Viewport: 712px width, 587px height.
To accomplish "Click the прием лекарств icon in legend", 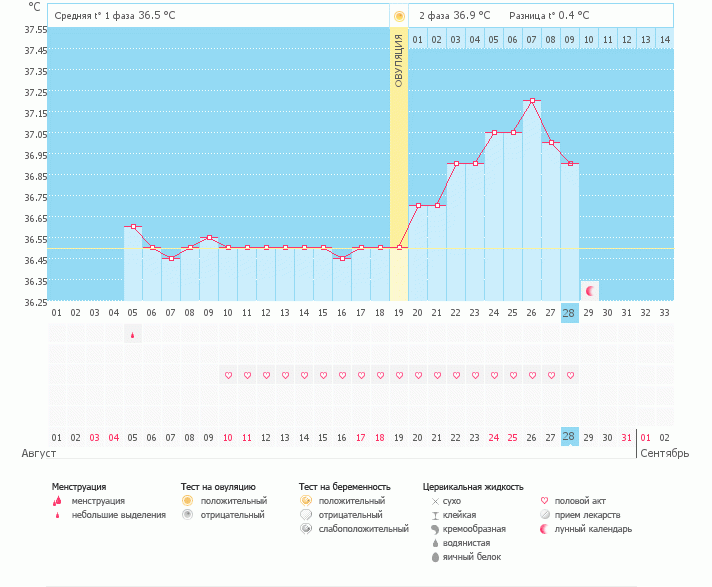I will point(545,514).
